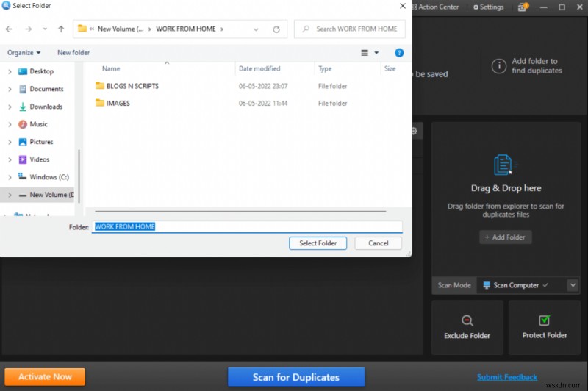Image resolution: width=588 pixels, height=391 pixels.
Task: Open Action Center in main window
Action: click(436, 7)
